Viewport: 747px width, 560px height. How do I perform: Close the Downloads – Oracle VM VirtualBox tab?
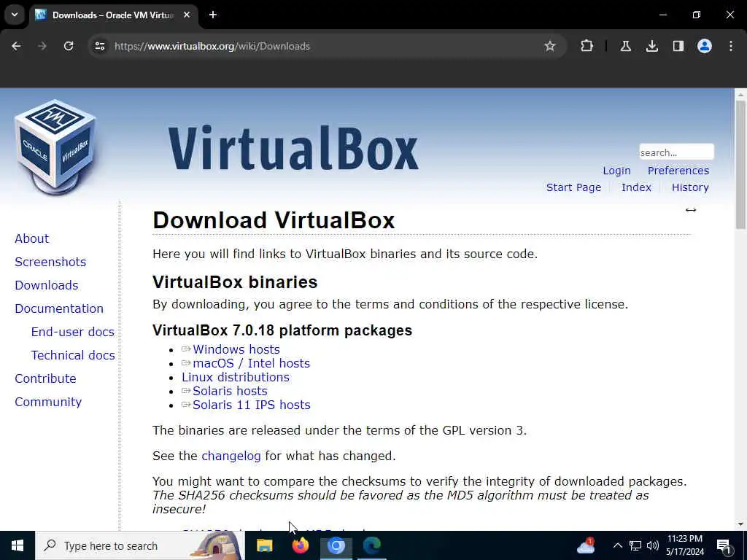coord(187,15)
